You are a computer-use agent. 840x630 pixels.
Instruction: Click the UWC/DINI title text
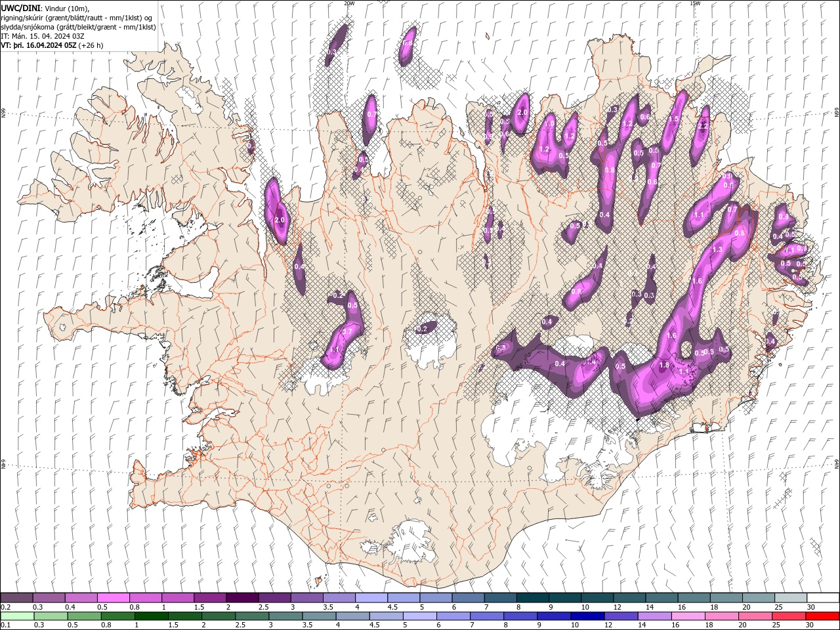(20, 7)
